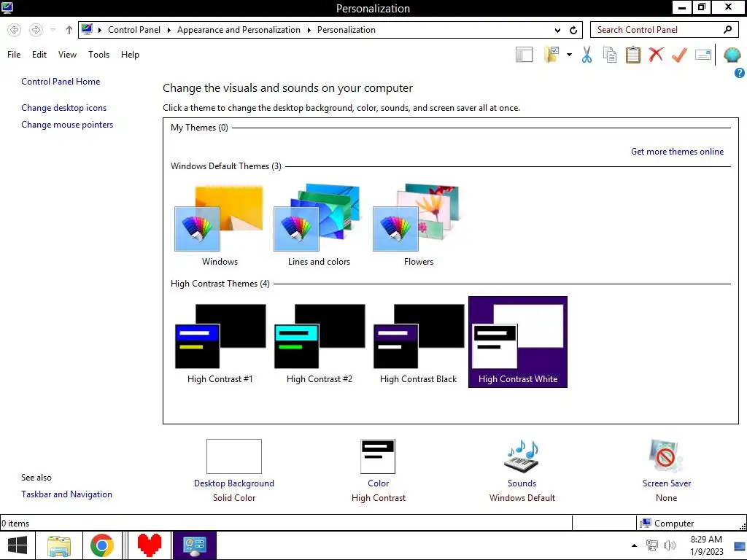
Task: Select the Flowers theme
Action: coord(418,225)
